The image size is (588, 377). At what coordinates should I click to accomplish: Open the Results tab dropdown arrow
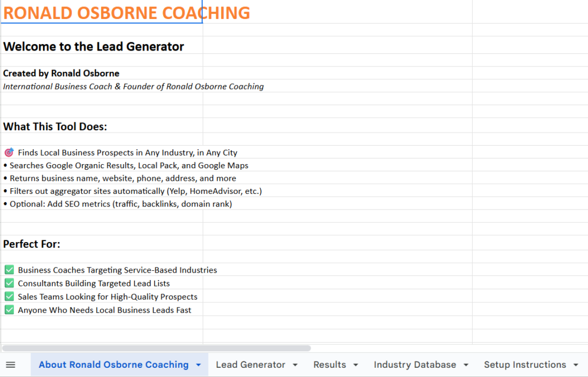tap(355, 364)
